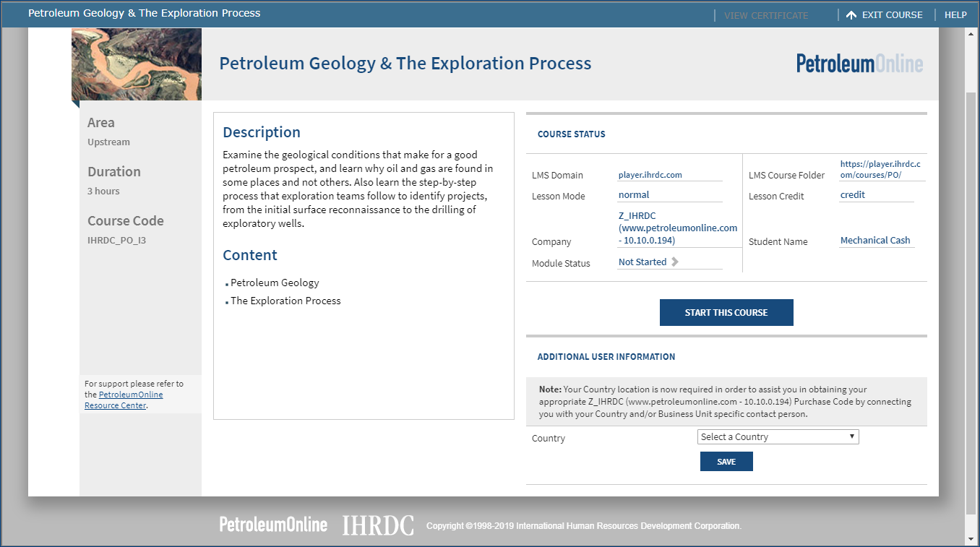Start this course with the blue button
980x547 pixels.
(726, 312)
